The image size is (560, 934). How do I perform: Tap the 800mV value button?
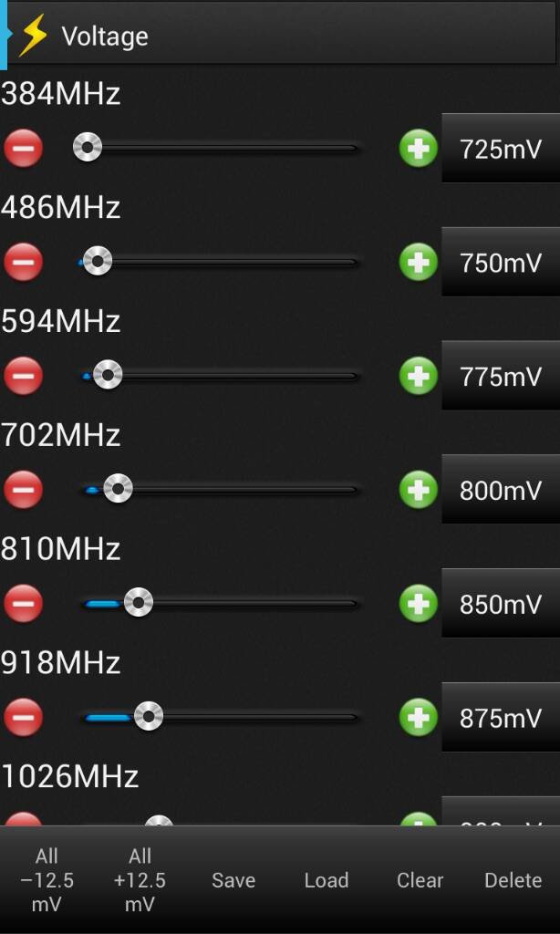click(501, 489)
